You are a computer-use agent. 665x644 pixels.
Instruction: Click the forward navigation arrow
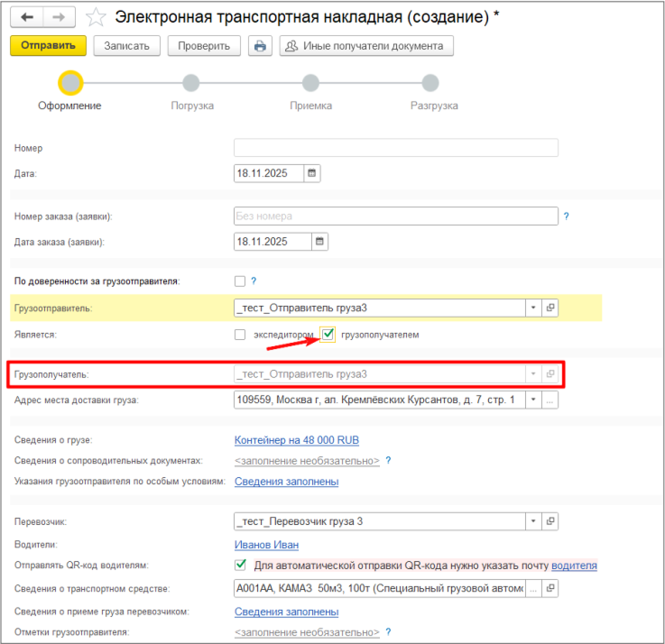(x=59, y=18)
